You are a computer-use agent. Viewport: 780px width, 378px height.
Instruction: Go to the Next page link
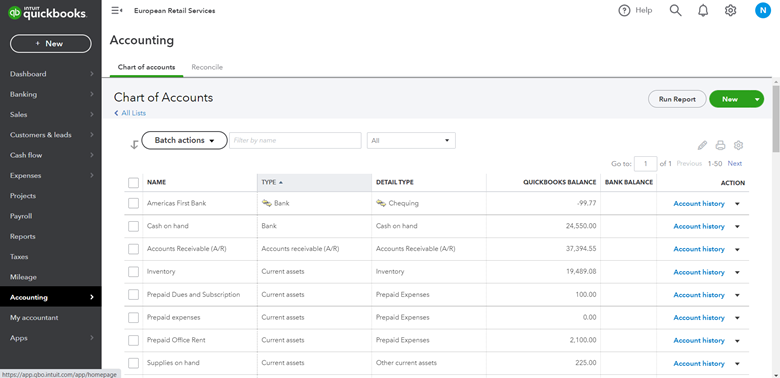pos(735,164)
